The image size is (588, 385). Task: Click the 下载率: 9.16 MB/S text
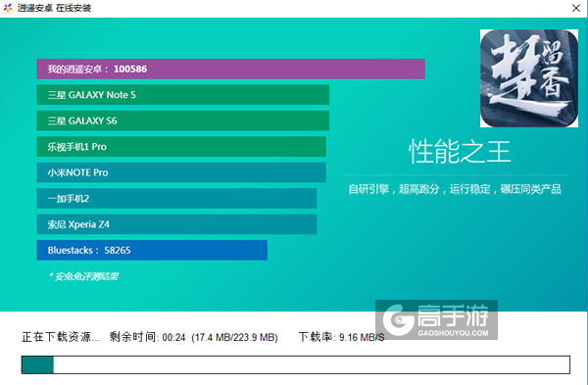click(x=342, y=337)
